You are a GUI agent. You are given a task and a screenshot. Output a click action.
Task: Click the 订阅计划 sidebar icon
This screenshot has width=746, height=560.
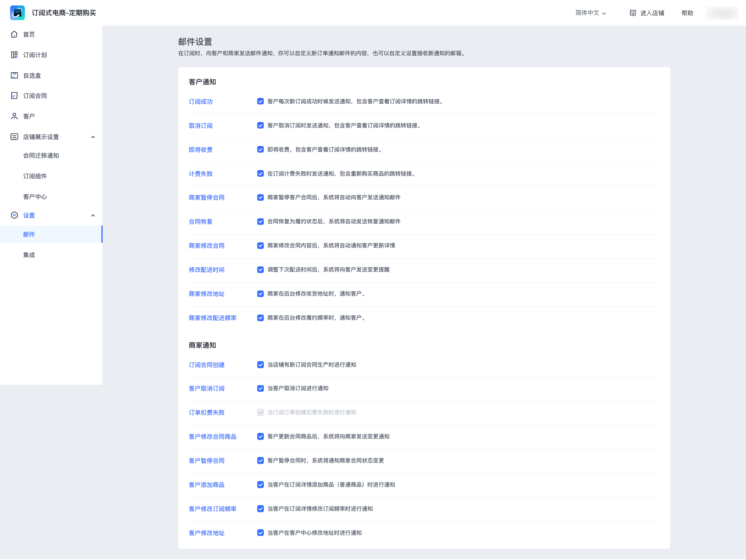pos(14,55)
